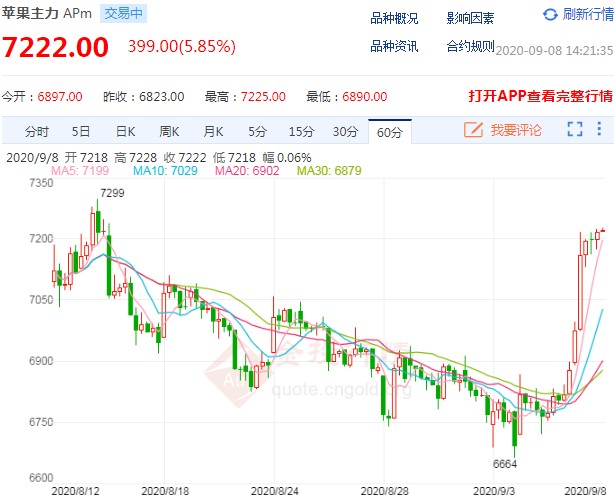This screenshot has width=615, height=495.
Task: Select the 月K chart tab
Action: (x=213, y=131)
